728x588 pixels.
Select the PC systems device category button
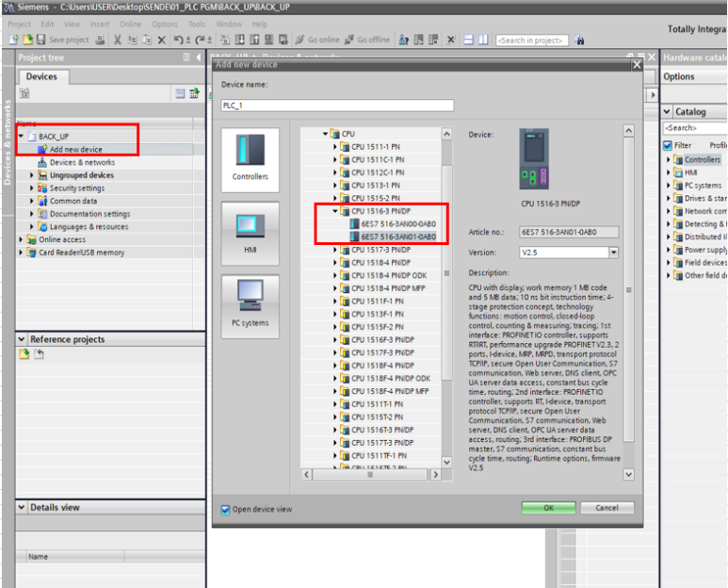[251, 306]
